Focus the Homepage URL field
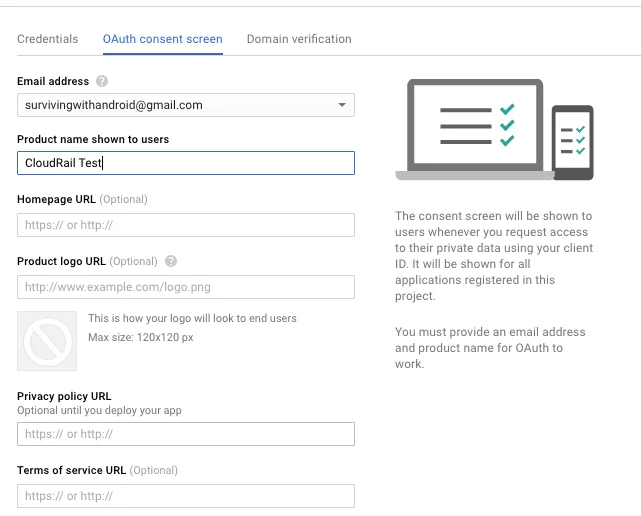The image size is (641, 516). pos(186,225)
